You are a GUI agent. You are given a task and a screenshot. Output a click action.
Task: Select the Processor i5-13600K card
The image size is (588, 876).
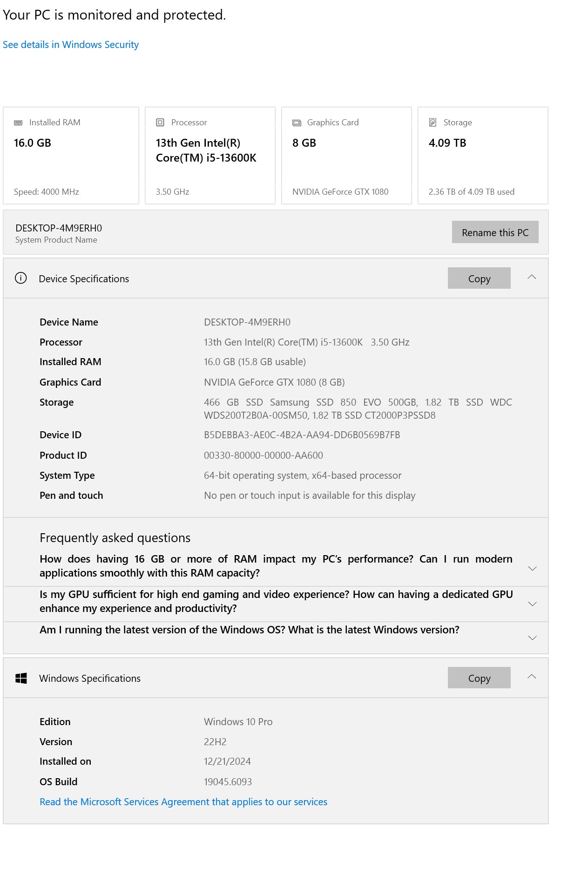pyautogui.click(x=210, y=156)
